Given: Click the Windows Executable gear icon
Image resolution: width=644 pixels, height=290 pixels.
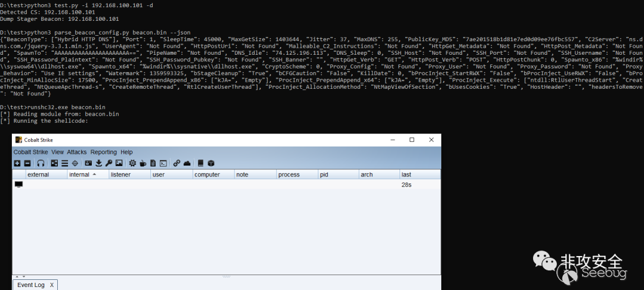Looking at the screenshot, I should coord(132,163).
